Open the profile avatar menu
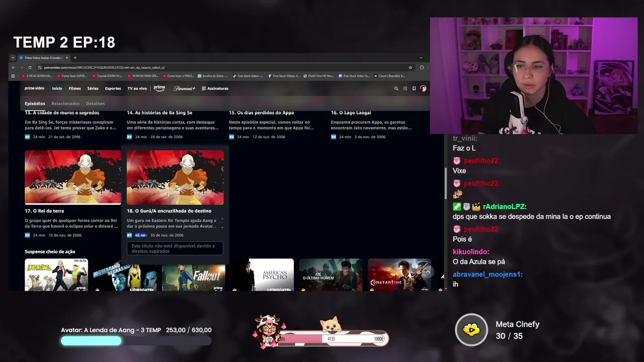This screenshot has width=644, height=362. click(x=423, y=88)
